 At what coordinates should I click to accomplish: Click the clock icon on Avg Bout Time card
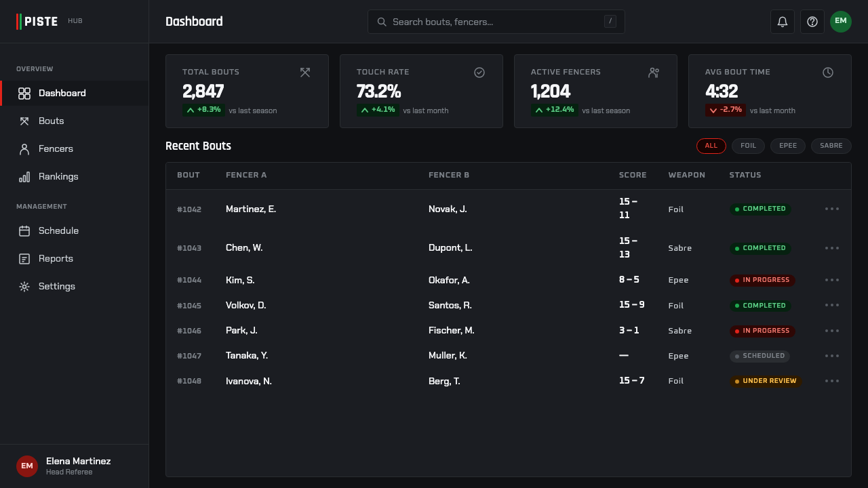tap(828, 73)
